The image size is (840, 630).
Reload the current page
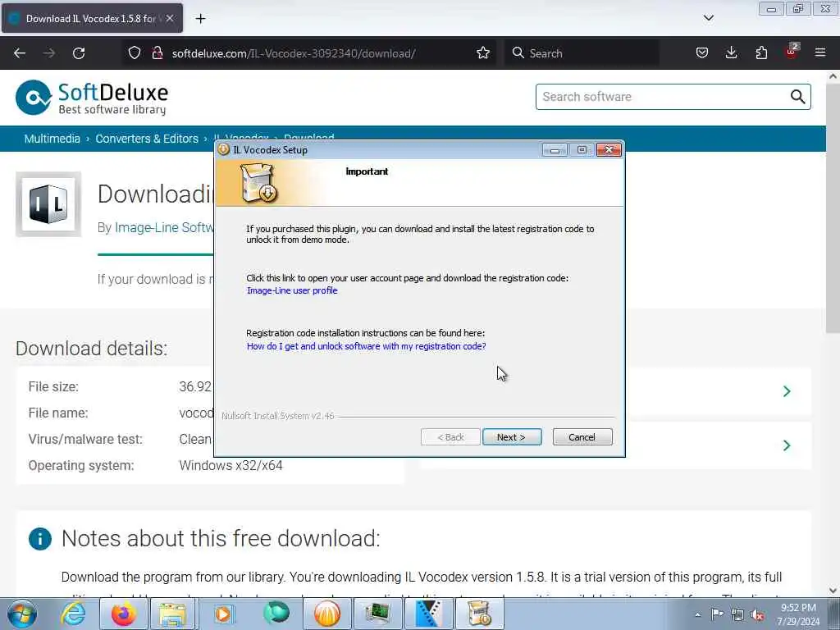[79, 53]
